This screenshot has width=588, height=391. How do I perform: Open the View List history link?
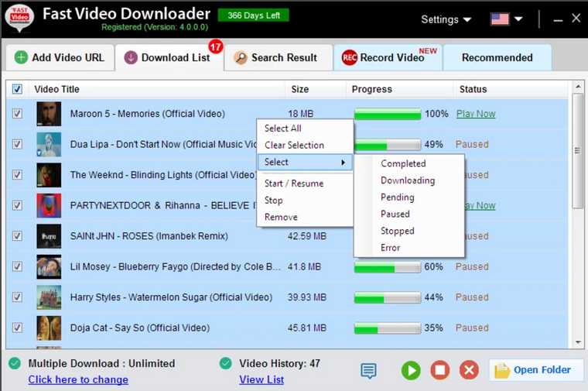coord(262,379)
